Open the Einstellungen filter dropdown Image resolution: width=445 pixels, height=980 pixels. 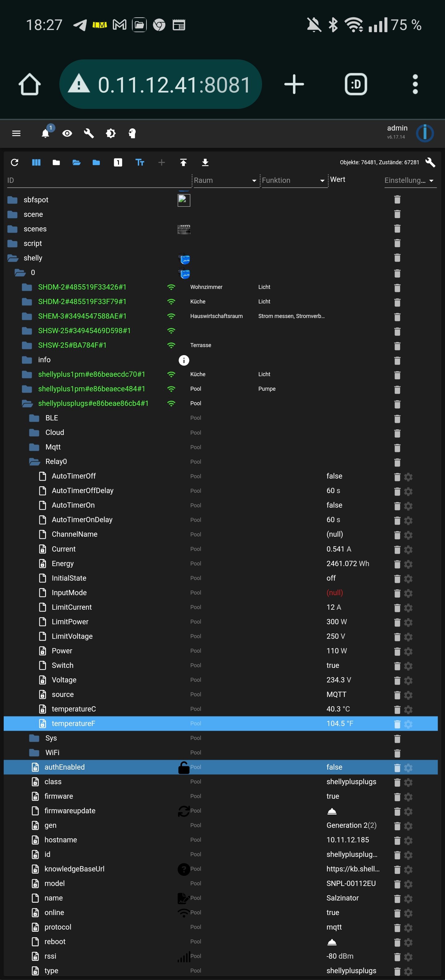[410, 180]
